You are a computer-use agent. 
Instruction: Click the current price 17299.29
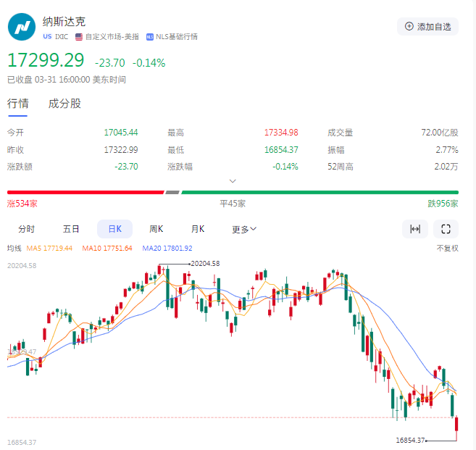46,60
